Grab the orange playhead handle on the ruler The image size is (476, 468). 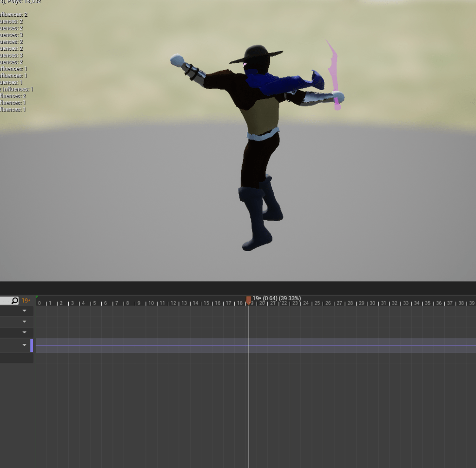pos(249,300)
